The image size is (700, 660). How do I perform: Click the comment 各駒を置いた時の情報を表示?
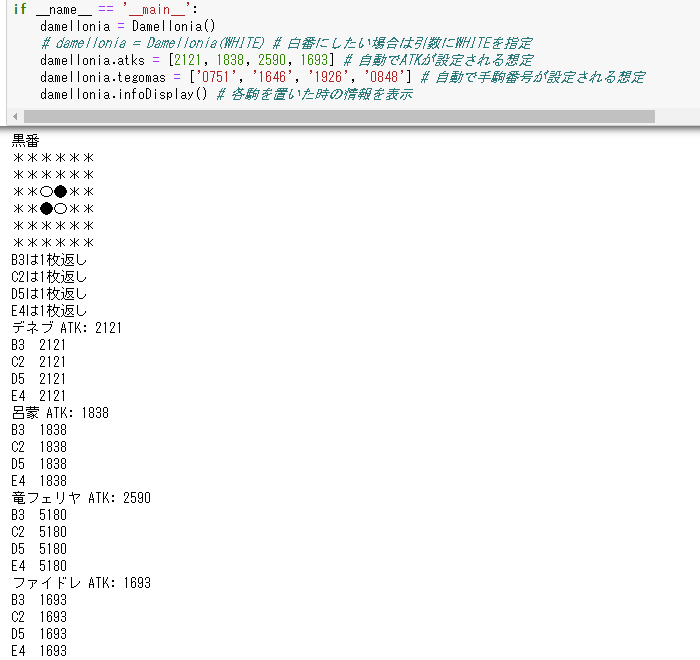click(x=315, y=94)
